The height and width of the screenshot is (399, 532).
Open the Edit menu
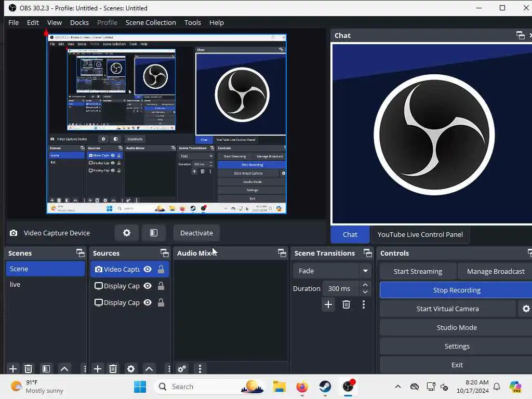[33, 22]
